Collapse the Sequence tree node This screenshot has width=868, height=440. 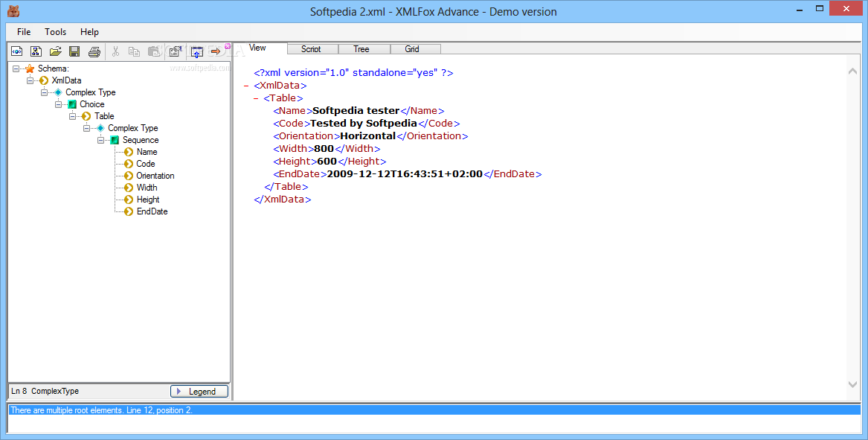pos(100,140)
